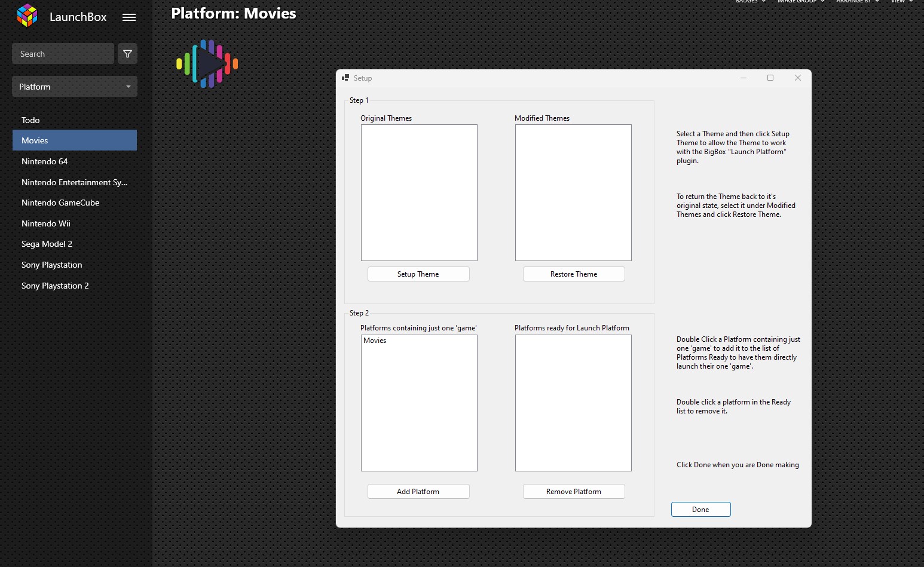Minimize the Setup window
The height and width of the screenshot is (567, 924).
pos(744,78)
